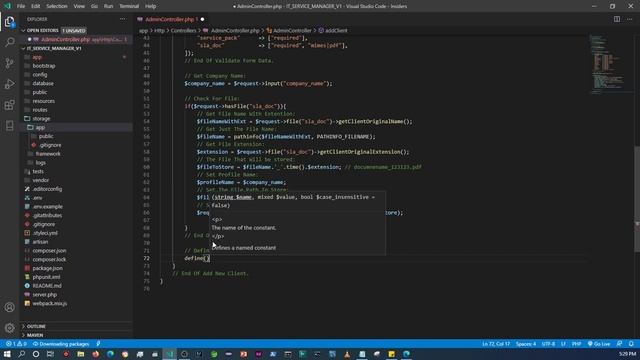Collapse the storage folder
The height and width of the screenshot is (360, 640).
click(x=41, y=118)
